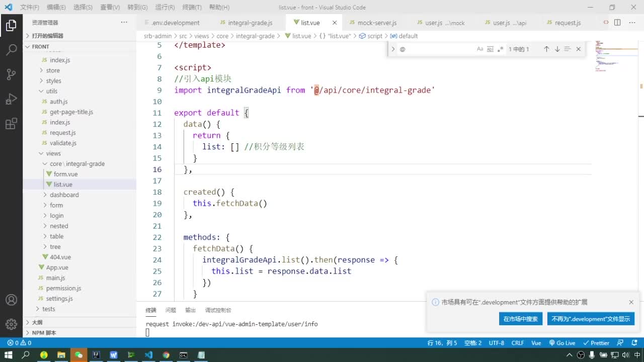This screenshot has width=644, height=362.
Task: Close the find widget
Action: coord(579,49)
